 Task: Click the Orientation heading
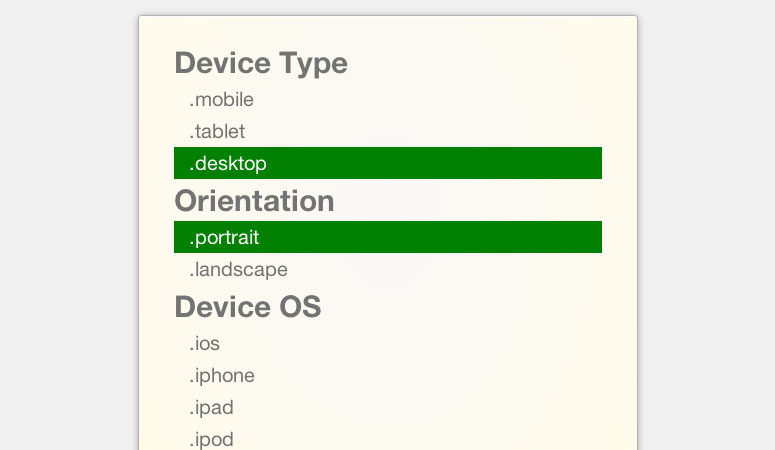click(255, 201)
